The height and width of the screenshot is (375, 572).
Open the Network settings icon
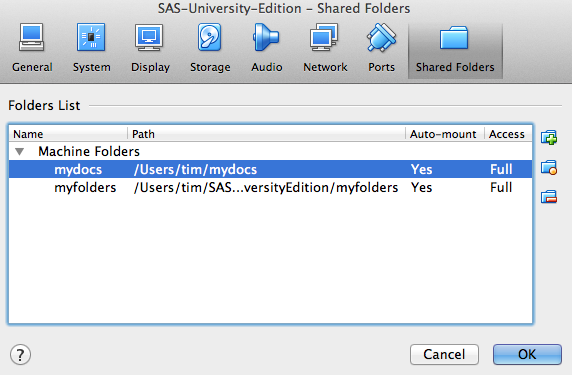point(325,47)
